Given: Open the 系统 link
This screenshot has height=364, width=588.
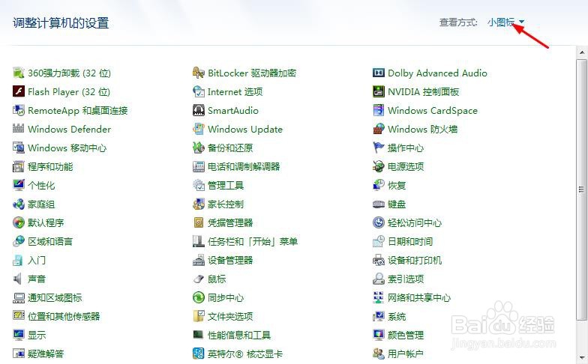Looking at the screenshot, I should [x=397, y=316].
